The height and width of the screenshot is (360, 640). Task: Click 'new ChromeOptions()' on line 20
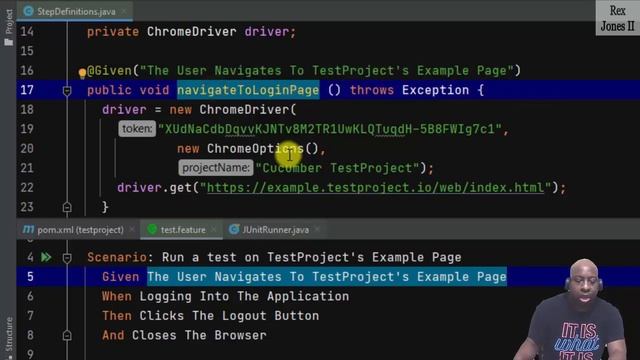247,149
